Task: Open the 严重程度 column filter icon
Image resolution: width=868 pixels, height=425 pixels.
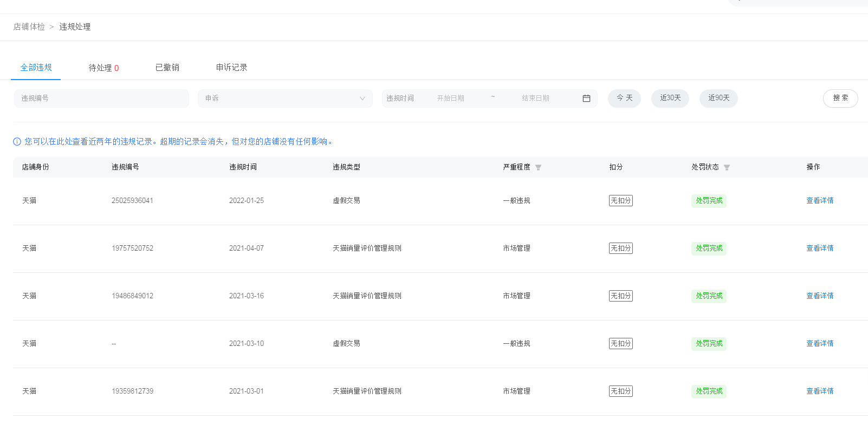Action: point(538,167)
